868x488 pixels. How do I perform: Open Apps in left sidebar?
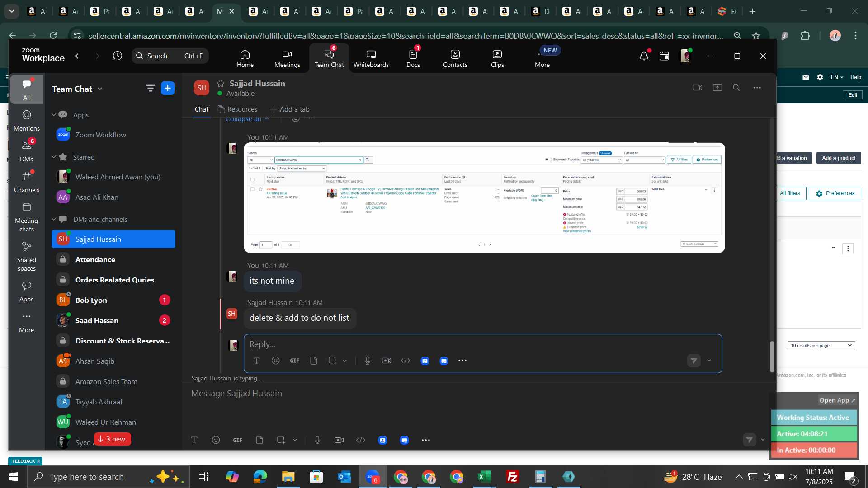[x=27, y=291]
